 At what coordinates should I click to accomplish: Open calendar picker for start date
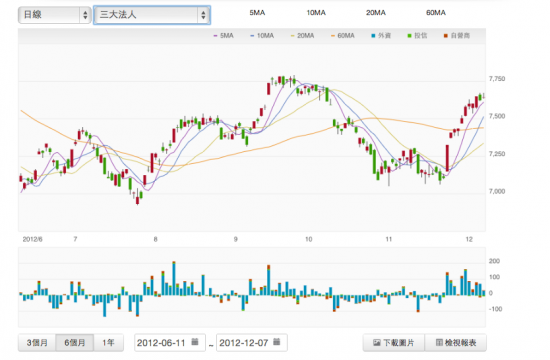click(195, 342)
